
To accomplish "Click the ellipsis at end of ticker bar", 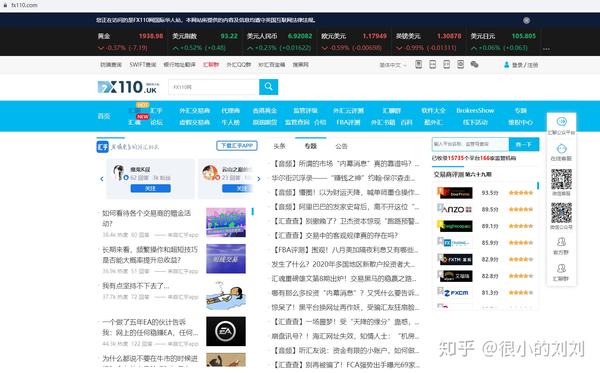I will 546,49.
